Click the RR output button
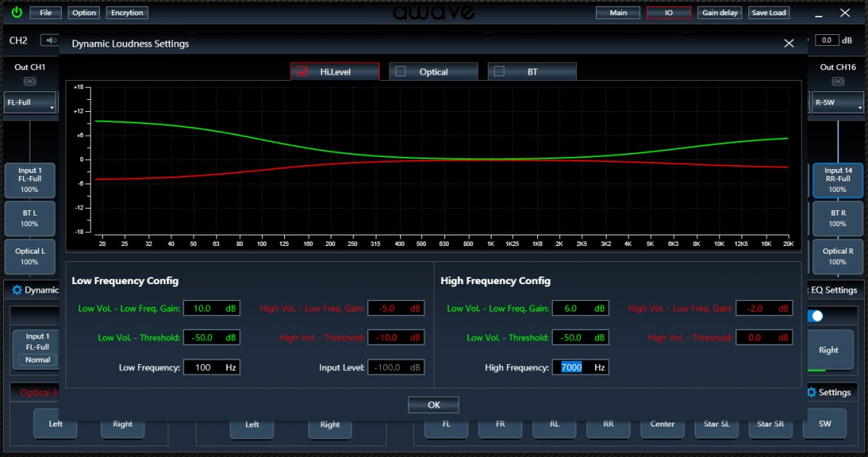Viewport: 868px width, 457px height. pos(608,423)
